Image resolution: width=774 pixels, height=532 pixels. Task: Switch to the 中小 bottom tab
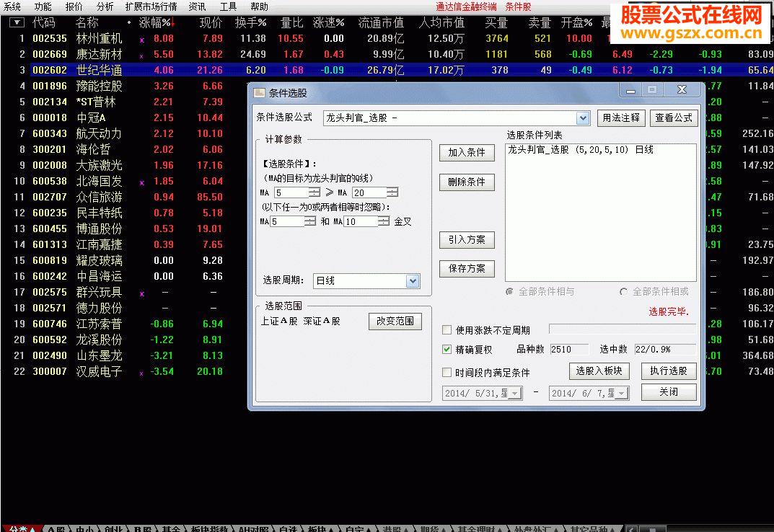pyautogui.click(x=85, y=528)
